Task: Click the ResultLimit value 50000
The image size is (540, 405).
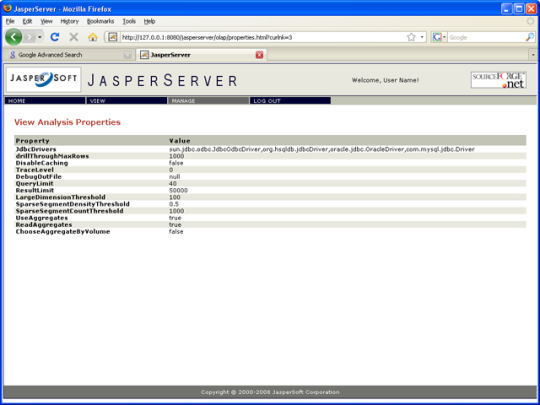Action: click(x=178, y=190)
